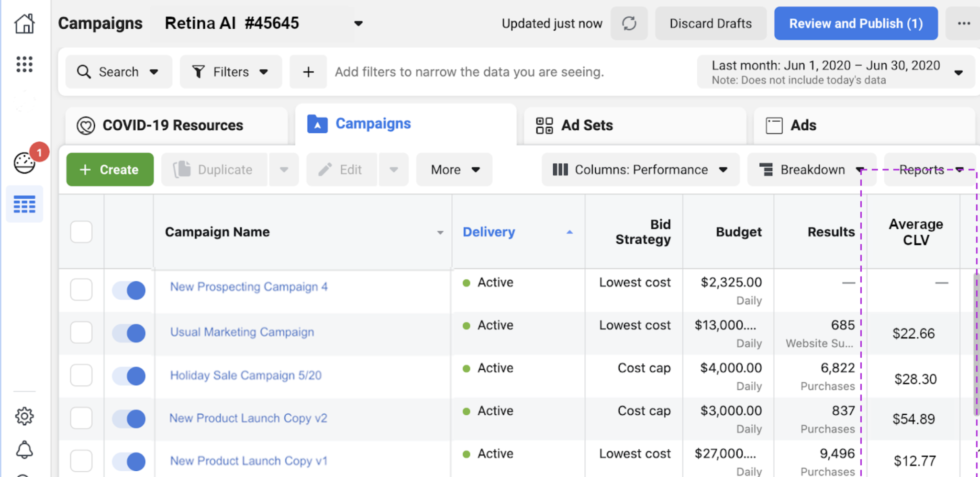Check the select-all campaigns header checkbox
The width and height of the screenshot is (980, 477).
click(x=81, y=232)
